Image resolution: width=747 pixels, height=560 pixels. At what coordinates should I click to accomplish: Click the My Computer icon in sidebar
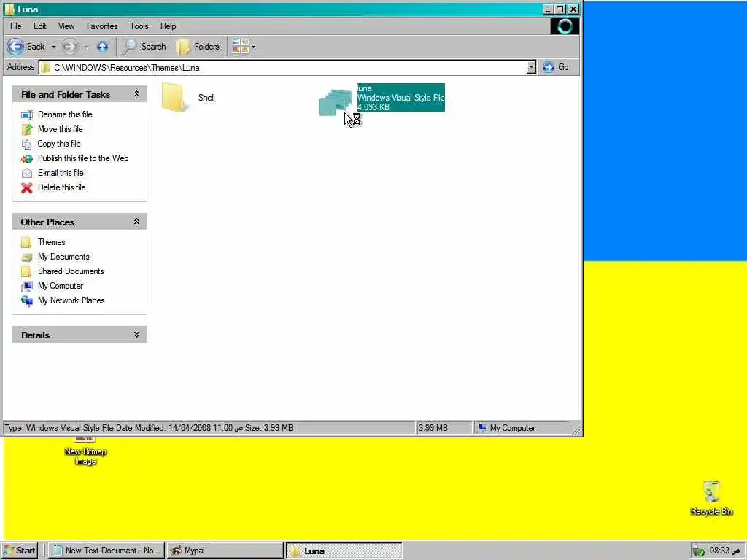pyautogui.click(x=27, y=286)
